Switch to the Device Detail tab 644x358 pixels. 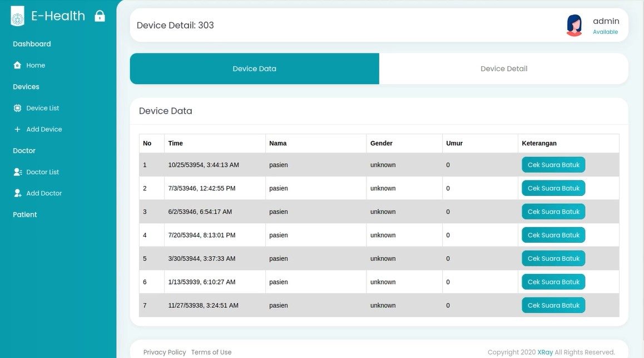click(503, 68)
